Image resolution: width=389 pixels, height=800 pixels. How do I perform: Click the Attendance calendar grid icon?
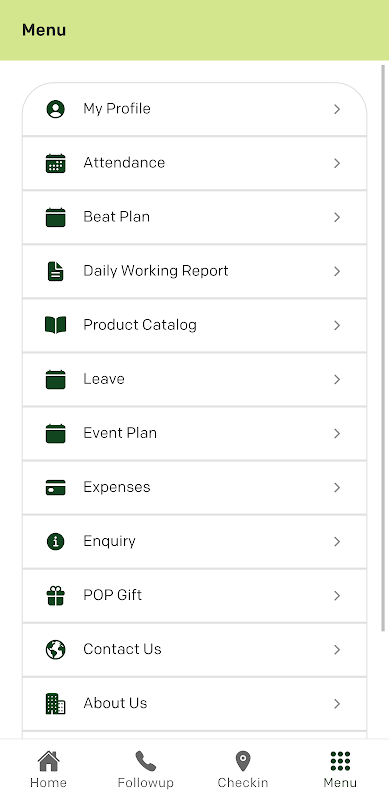55,163
